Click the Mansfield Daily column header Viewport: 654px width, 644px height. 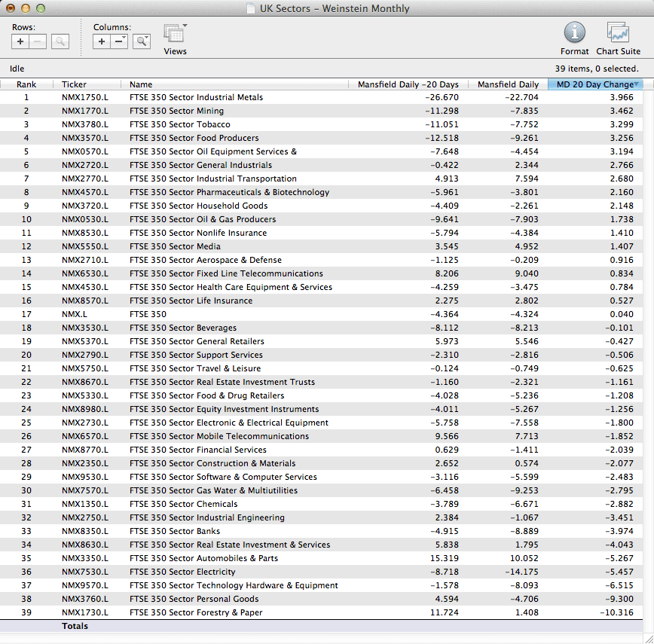pos(508,84)
